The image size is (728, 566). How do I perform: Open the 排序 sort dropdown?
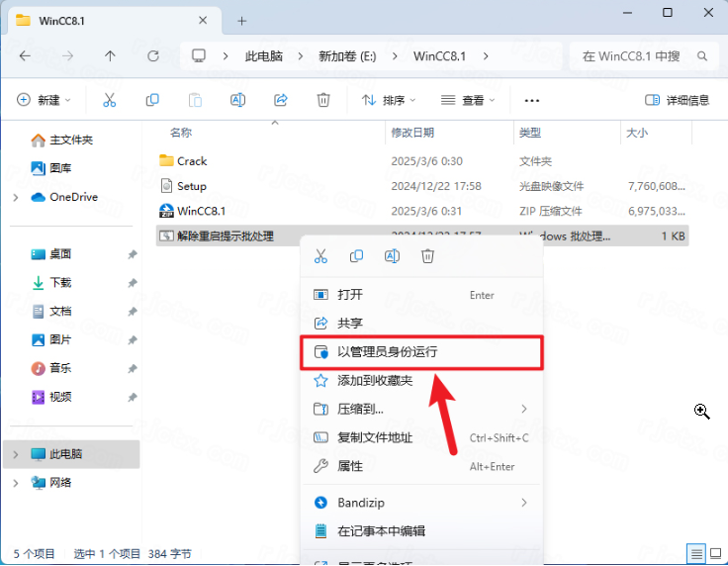389,100
